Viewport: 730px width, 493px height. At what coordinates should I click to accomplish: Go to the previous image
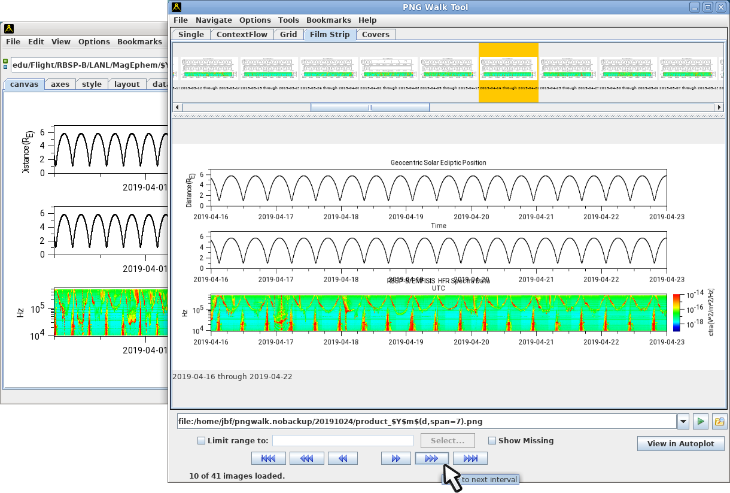pyautogui.click(x=343, y=458)
